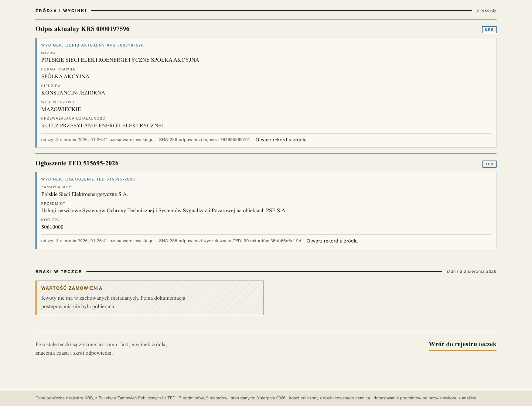Click the "WOJEWÓDZTWO" field label
The image size is (532, 406).
[x=58, y=102]
